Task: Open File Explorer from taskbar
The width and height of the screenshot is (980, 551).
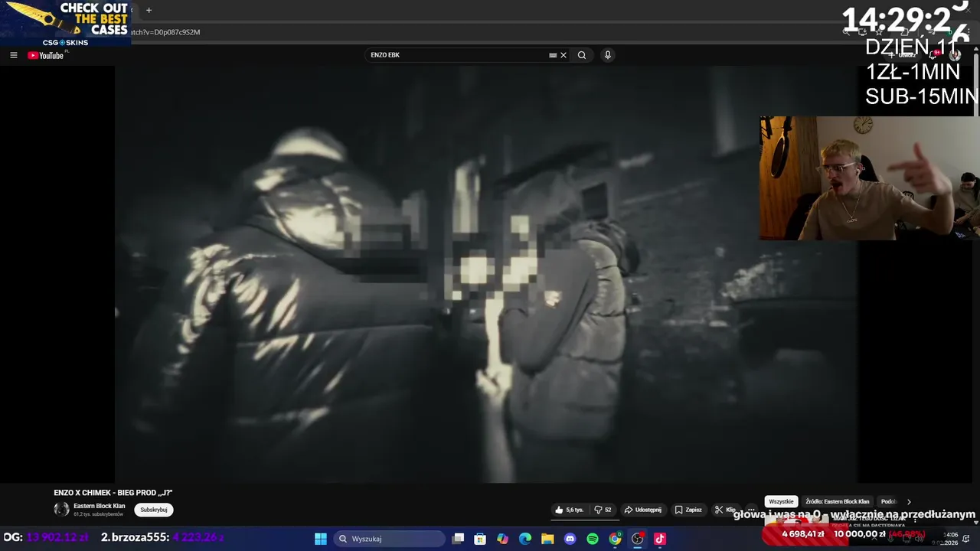Action: [x=547, y=539]
